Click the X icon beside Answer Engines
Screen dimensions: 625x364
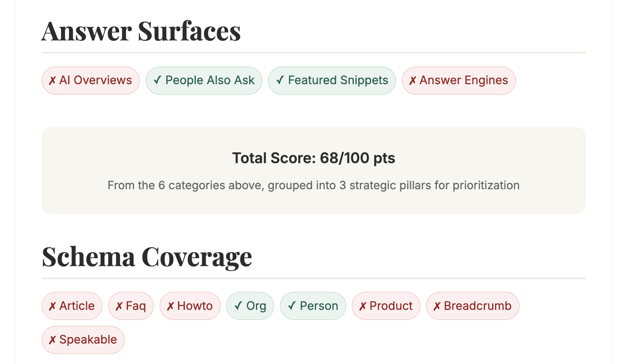[412, 81]
